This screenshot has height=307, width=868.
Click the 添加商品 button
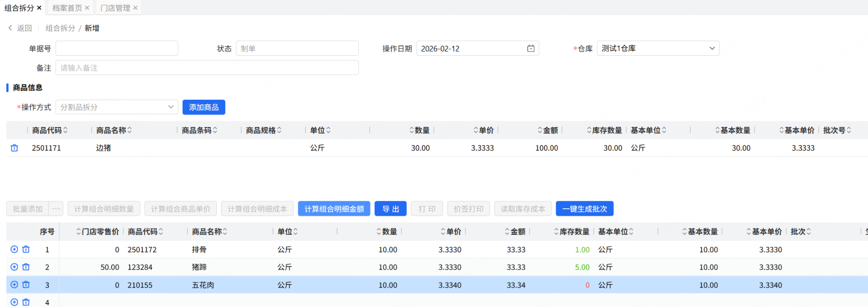coord(204,107)
